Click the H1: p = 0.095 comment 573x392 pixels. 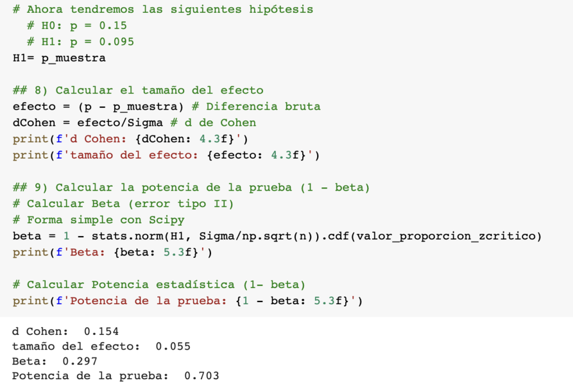tap(80, 42)
